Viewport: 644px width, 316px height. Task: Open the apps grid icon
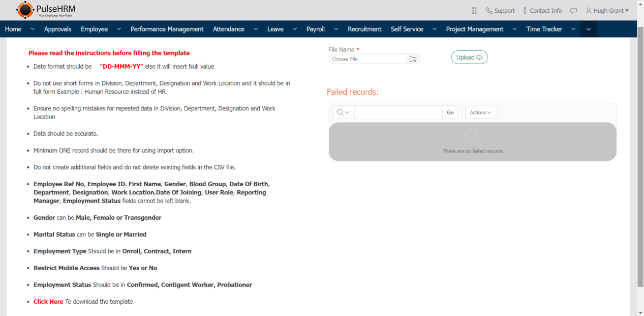click(474, 11)
